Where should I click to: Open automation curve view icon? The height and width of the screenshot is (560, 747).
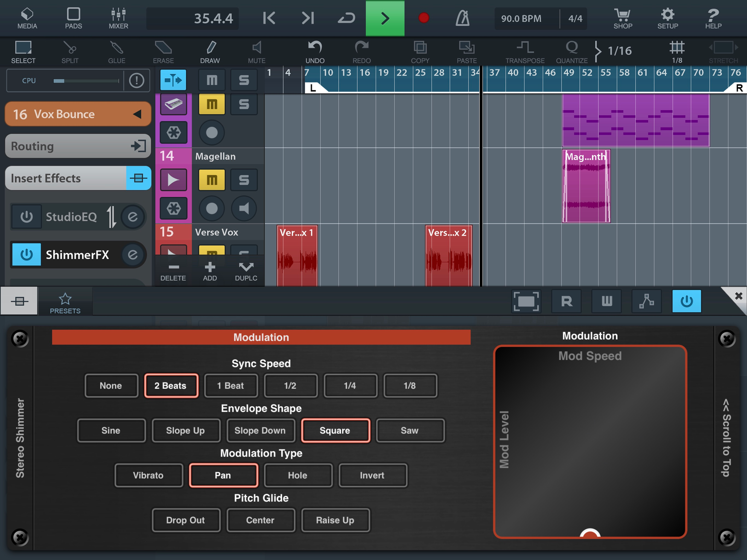pos(646,301)
